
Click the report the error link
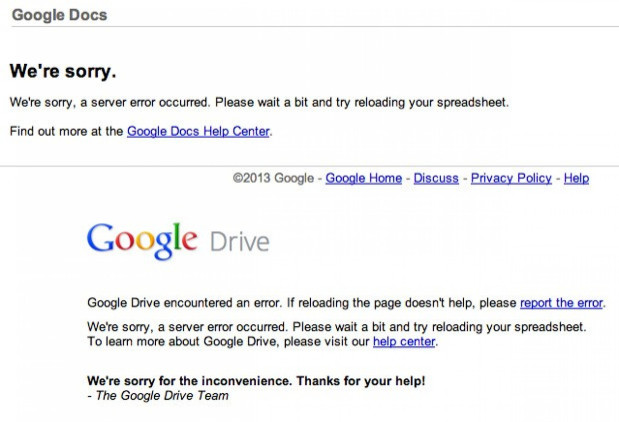[561, 303]
